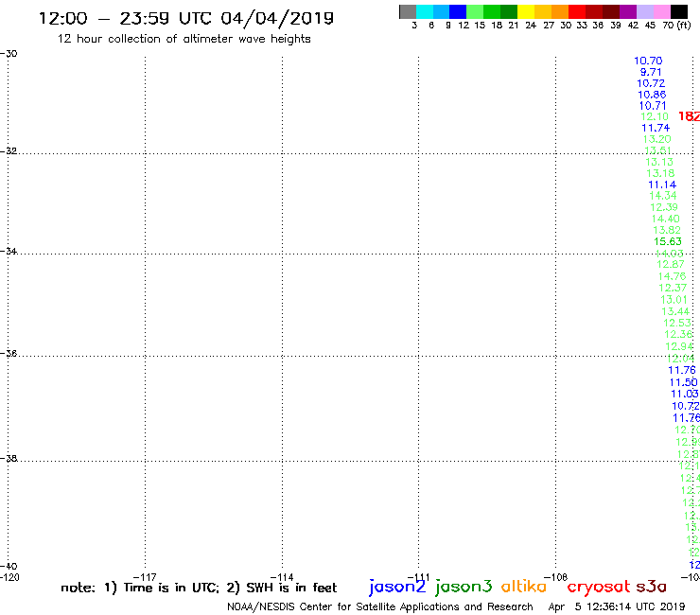Image resolution: width=700 pixels, height=615 pixels.
Task: Click the lavender swatch labeled 45 ft
Action: (x=644, y=11)
